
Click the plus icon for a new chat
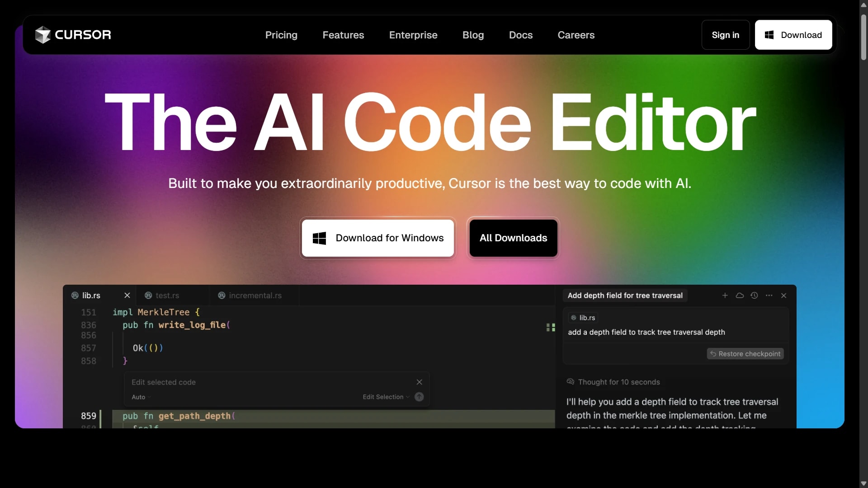(725, 296)
